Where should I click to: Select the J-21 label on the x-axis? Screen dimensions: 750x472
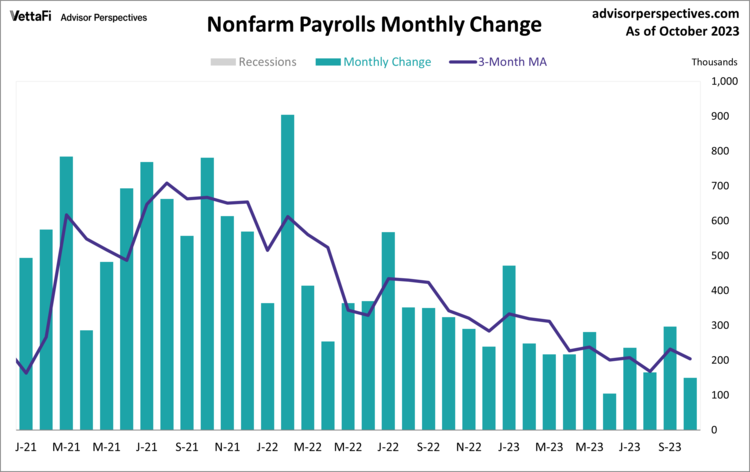click(x=26, y=447)
